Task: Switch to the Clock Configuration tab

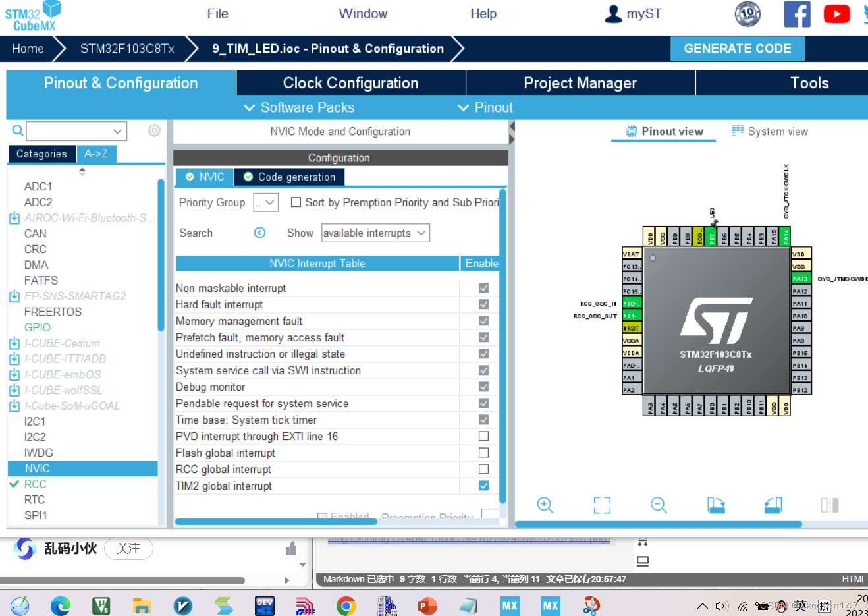Action: (351, 83)
